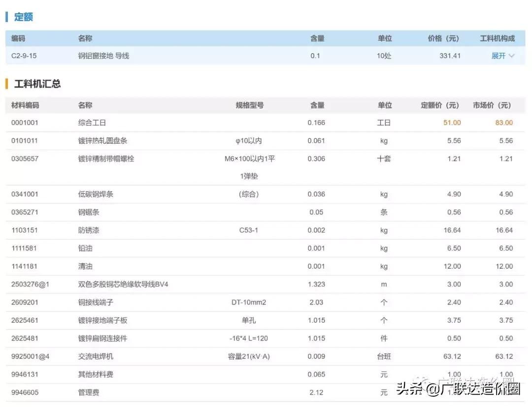Screen dimensions: 532x407
Task: Select the 编码 column header
Action: tap(19, 38)
